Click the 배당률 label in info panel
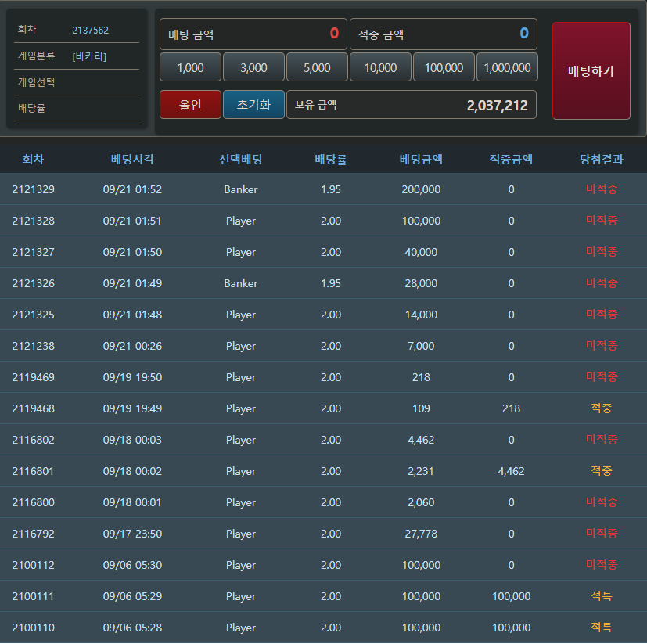647x644 pixels. pos(32,108)
